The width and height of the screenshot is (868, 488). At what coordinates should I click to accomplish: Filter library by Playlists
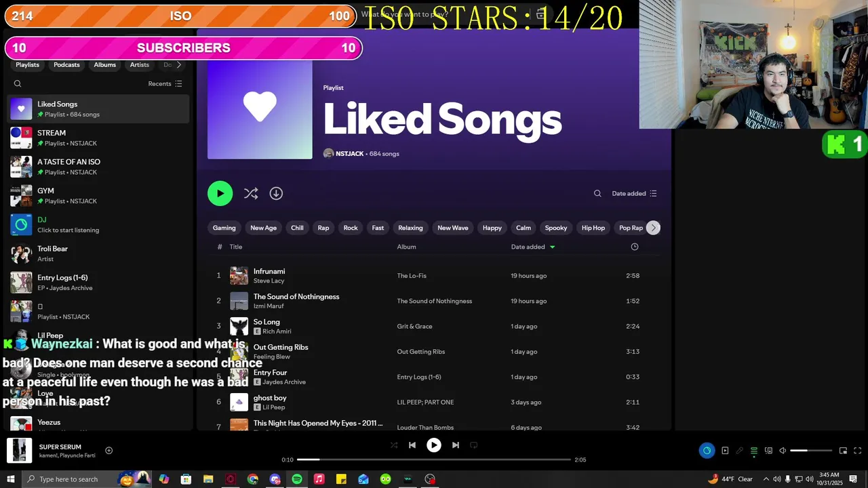[x=28, y=65]
